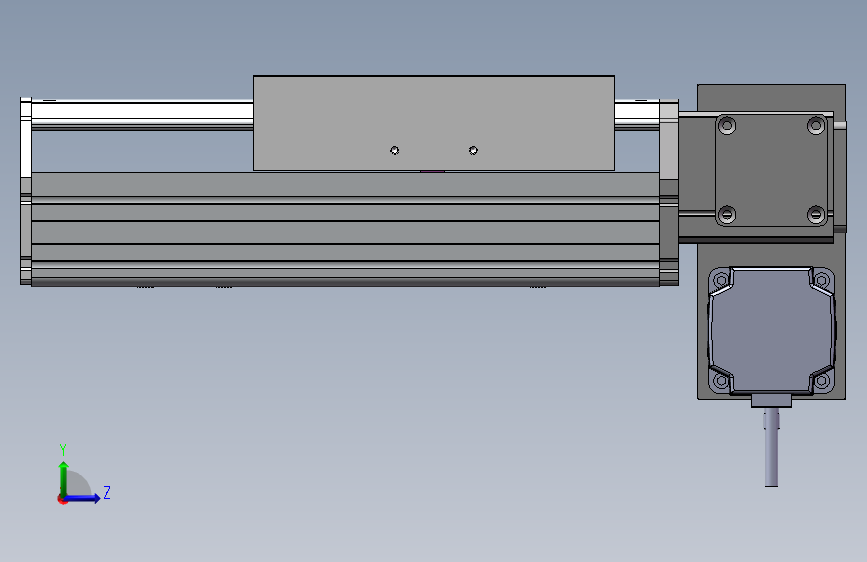Select the left end cap of the rail
The image size is (867, 562).
tap(26, 191)
